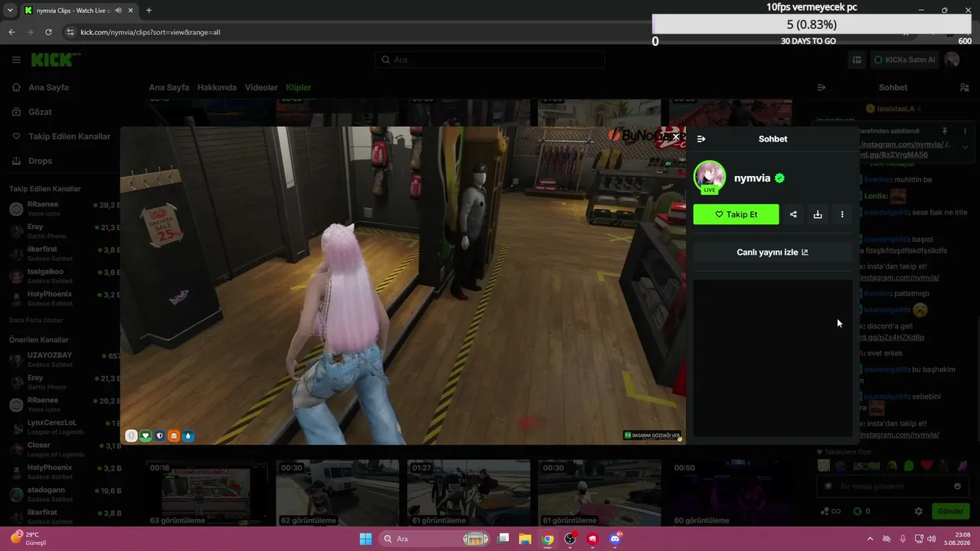Switch to the channel Ana Sayfa tab

pyautogui.click(x=168, y=87)
